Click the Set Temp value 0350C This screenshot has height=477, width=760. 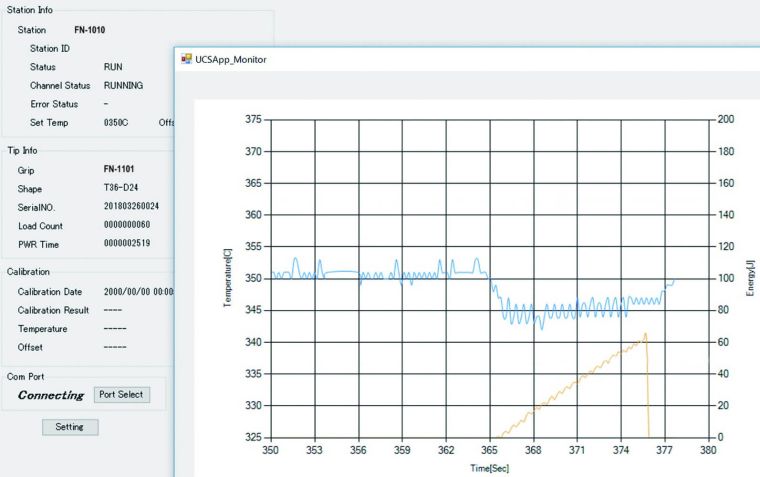(x=116, y=123)
